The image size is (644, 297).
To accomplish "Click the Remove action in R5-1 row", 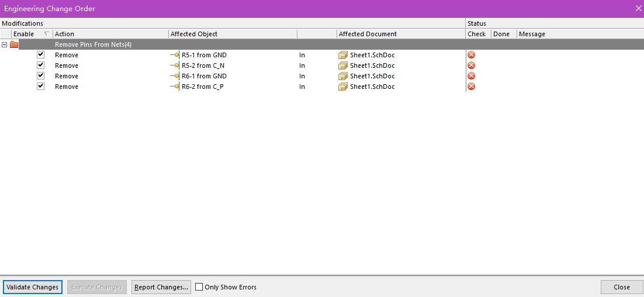I will (67, 54).
